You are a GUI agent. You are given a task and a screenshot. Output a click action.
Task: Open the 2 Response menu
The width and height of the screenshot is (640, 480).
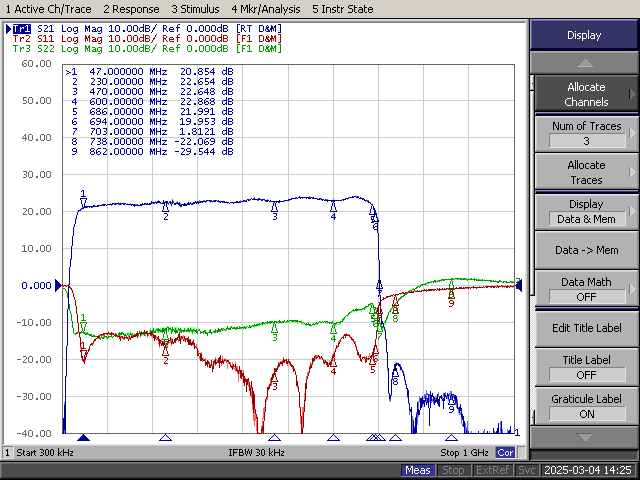131,9
